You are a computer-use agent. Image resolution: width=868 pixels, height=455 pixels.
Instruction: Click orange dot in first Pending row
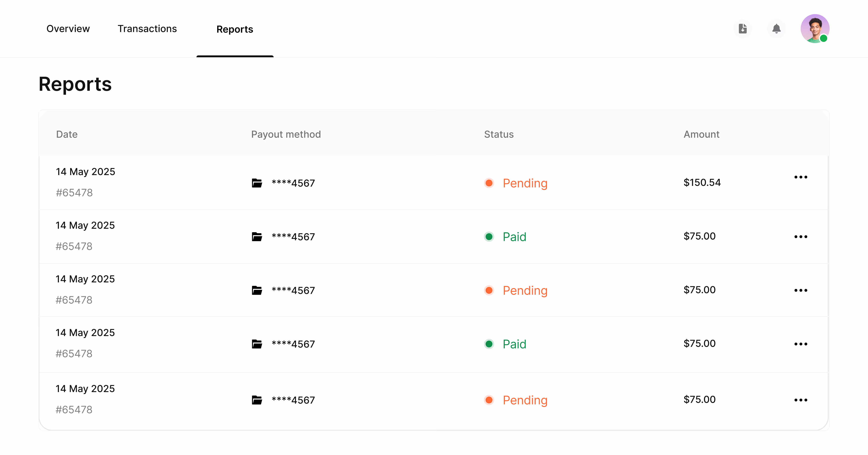click(489, 183)
